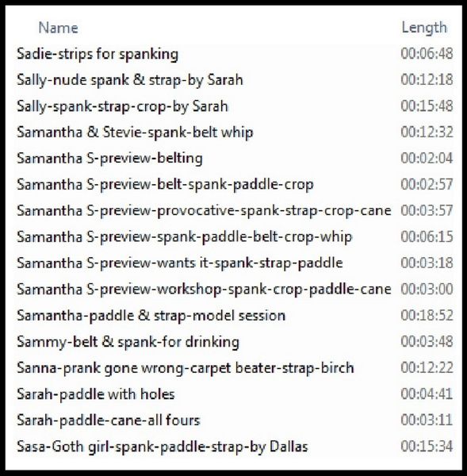Click the 00:12:22 length value
The width and height of the screenshot is (467, 476).
pos(427,367)
